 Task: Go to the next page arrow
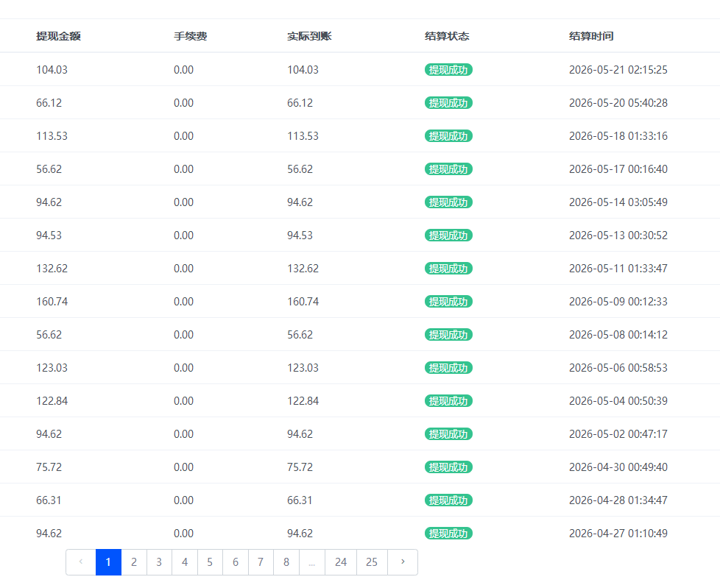[403, 562]
